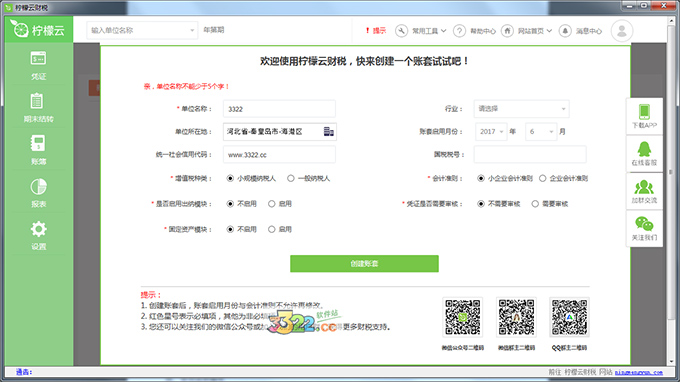Screen dimensions: 680x382
Task: Open the 消息中心 menu item
Action: 588,31
